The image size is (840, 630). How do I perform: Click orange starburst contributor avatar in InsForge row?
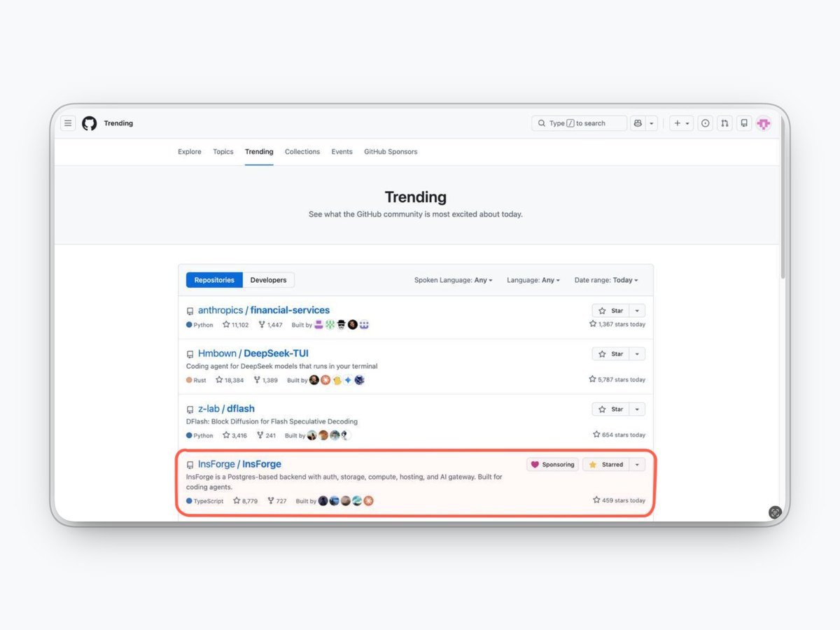[x=368, y=500]
